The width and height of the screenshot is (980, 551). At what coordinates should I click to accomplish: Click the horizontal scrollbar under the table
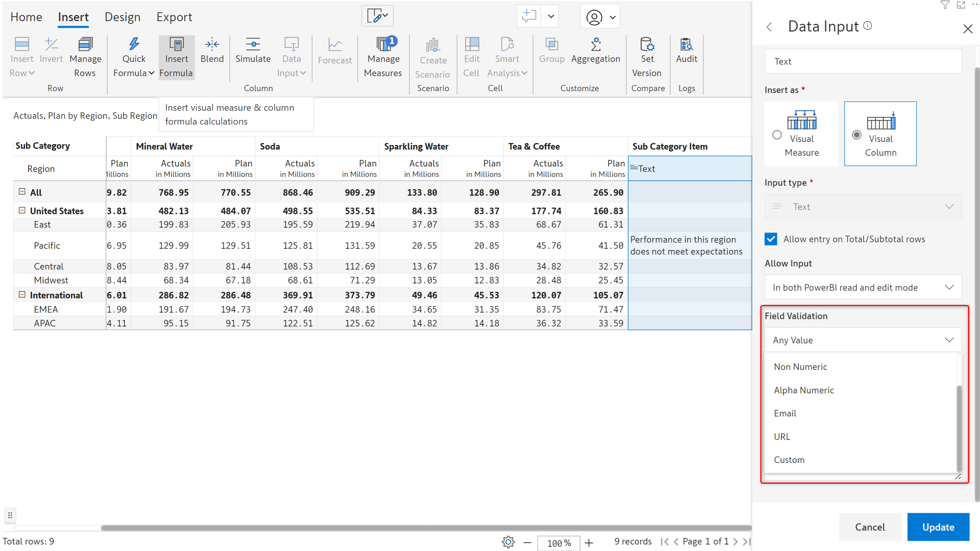[x=425, y=528]
